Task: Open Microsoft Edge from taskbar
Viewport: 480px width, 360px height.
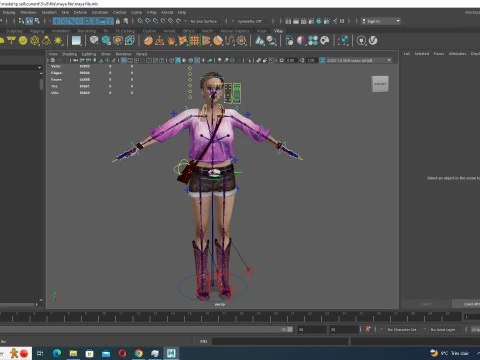Action: 57,353
